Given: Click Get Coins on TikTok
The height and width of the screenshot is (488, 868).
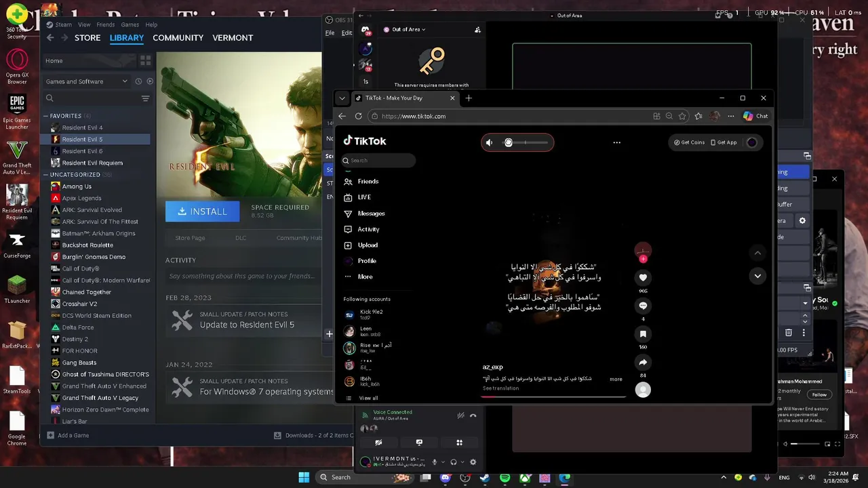Looking at the screenshot, I should coord(689,142).
